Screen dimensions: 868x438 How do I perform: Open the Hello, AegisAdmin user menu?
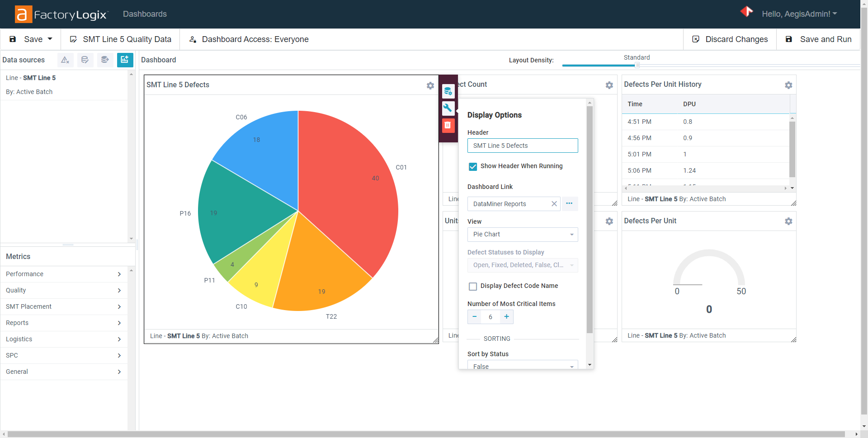pyautogui.click(x=799, y=14)
